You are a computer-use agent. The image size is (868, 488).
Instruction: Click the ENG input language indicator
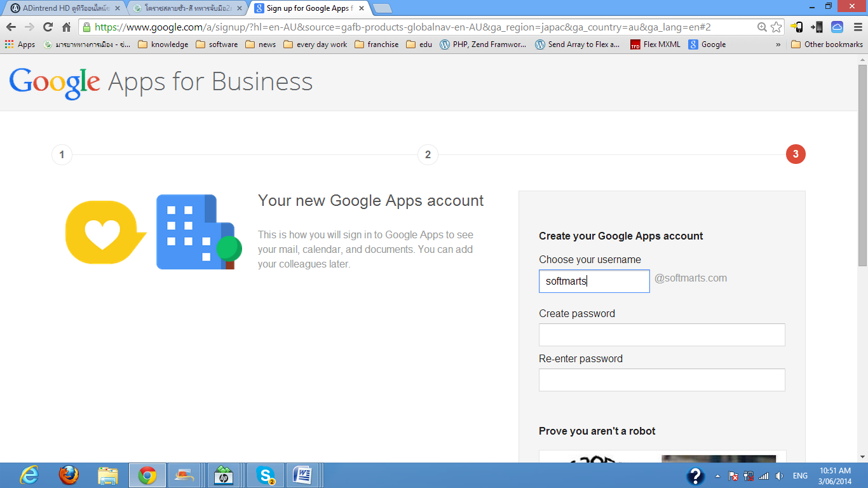point(800,476)
